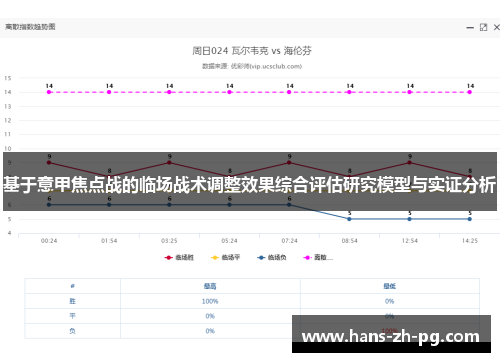500x362 pixels.
Task: Click the 最高 column header
Action: pyautogui.click(x=210, y=286)
